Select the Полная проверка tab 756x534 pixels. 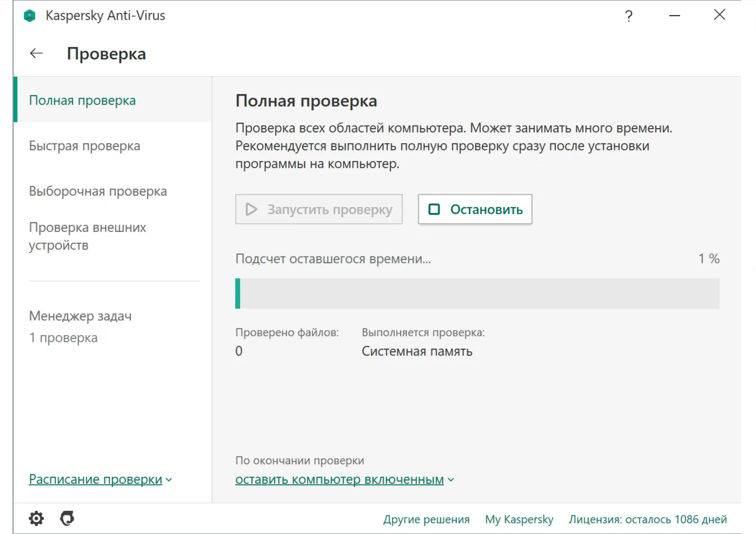[x=82, y=101]
